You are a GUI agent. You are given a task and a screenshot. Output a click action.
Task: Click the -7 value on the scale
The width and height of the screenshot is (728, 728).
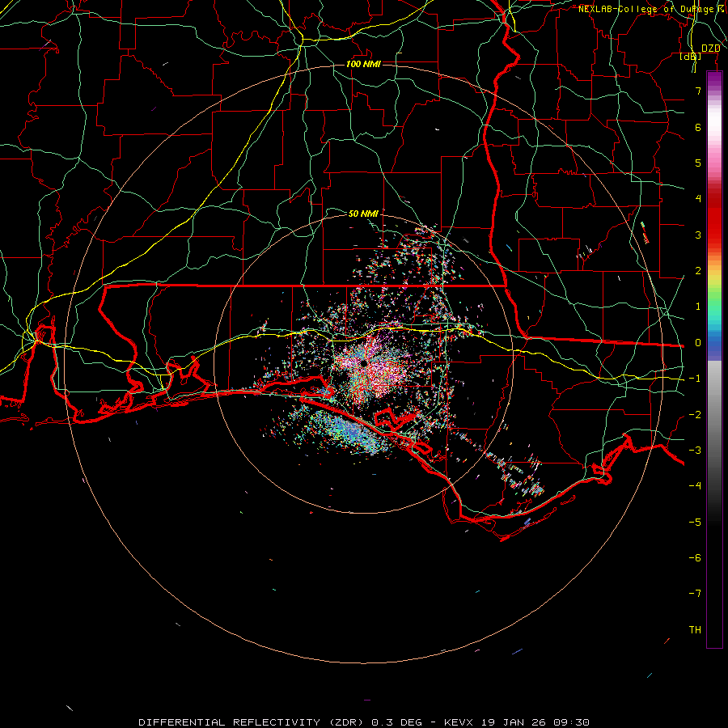point(695,594)
